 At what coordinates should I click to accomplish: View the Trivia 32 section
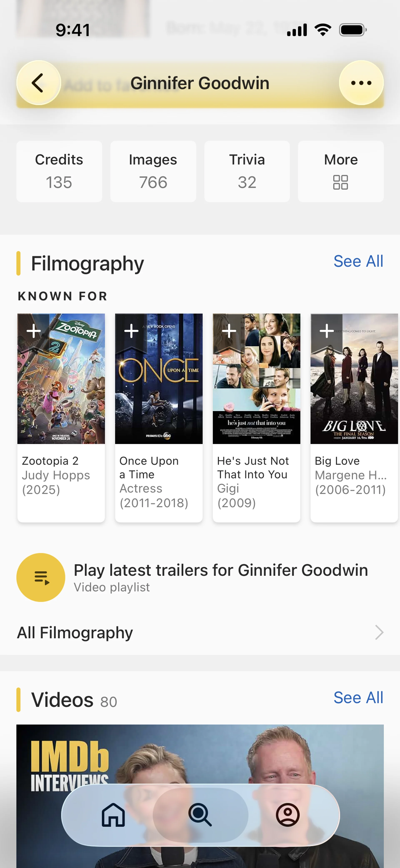coord(247,171)
